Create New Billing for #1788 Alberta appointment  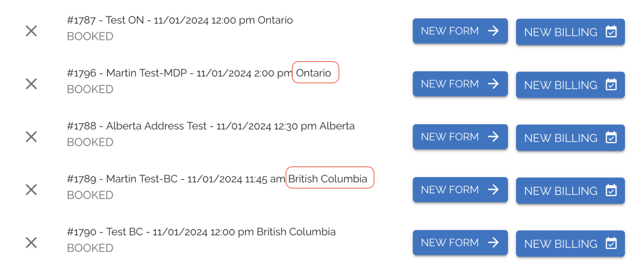(570, 138)
